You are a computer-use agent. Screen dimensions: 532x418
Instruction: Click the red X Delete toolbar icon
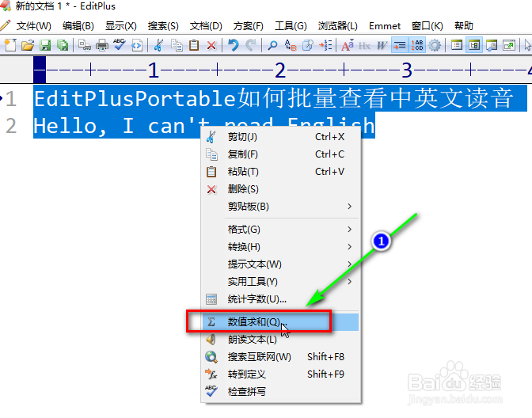tap(211, 45)
